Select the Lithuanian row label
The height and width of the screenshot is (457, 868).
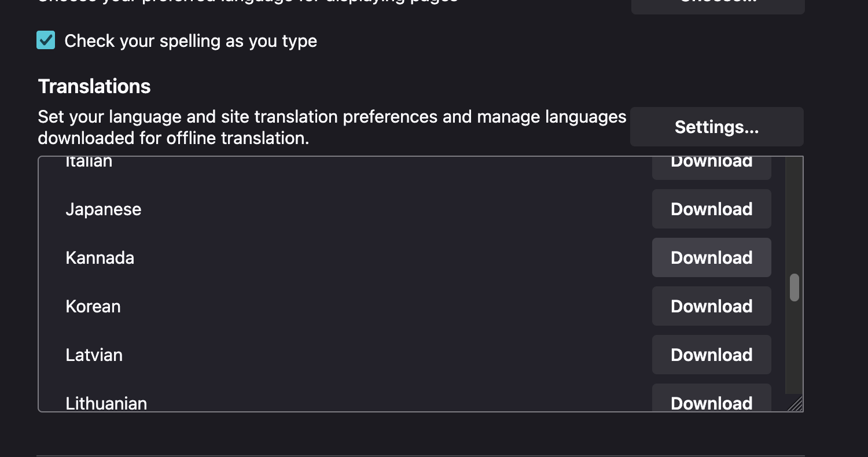106,403
